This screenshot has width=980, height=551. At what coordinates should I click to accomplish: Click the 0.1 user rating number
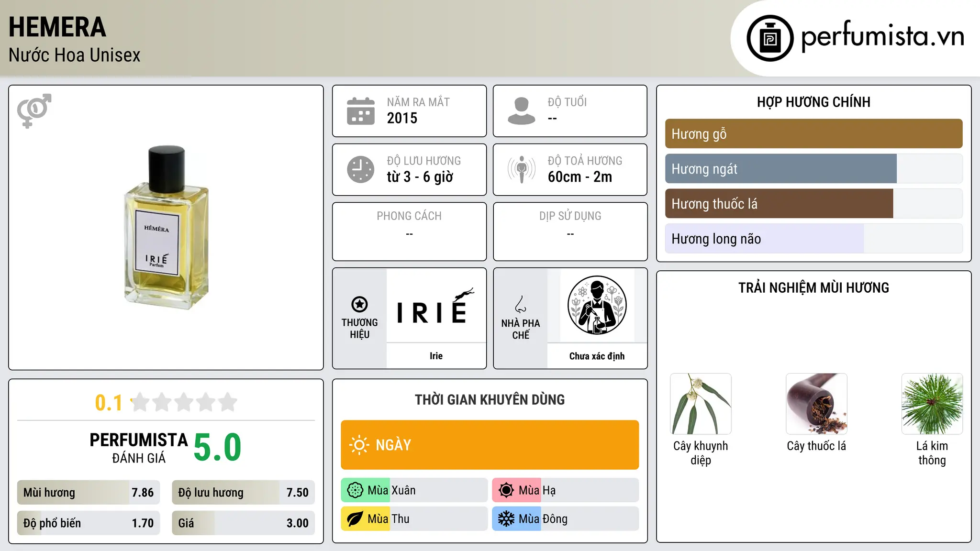[109, 403]
